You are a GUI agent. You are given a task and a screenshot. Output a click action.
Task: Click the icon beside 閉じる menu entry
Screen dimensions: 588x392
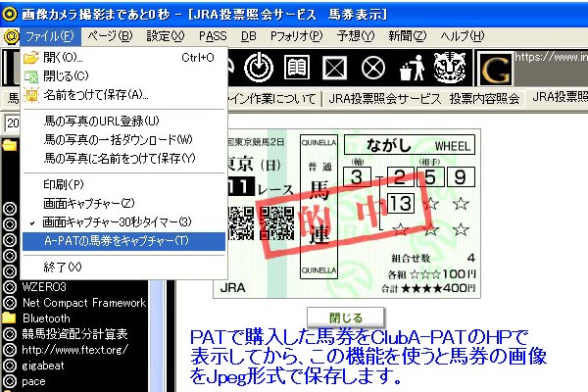tap(31, 76)
